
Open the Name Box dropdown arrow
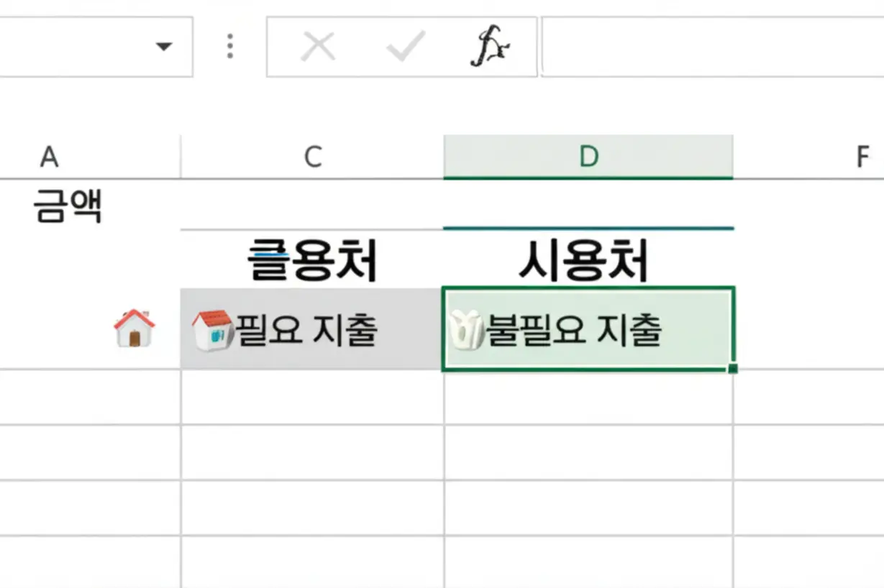(x=164, y=47)
